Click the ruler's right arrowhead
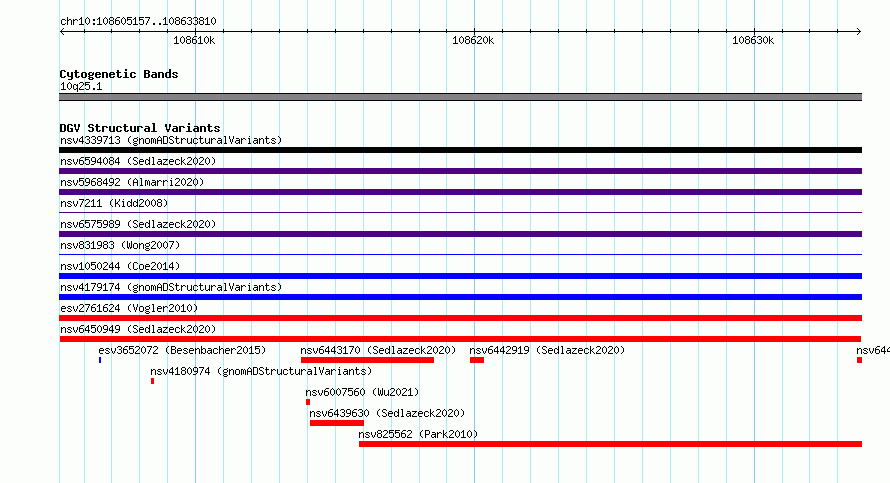The height and width of the screenshot is (483, 890). 859,32
